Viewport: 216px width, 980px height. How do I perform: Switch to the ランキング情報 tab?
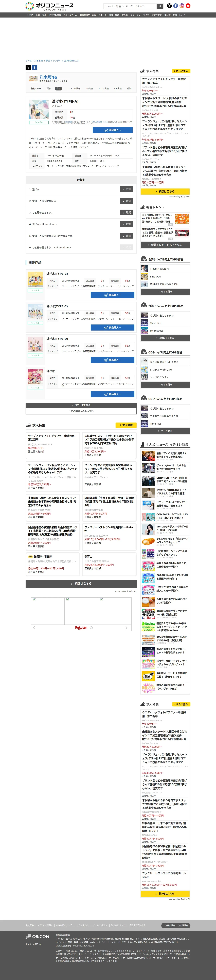(73, 88)
